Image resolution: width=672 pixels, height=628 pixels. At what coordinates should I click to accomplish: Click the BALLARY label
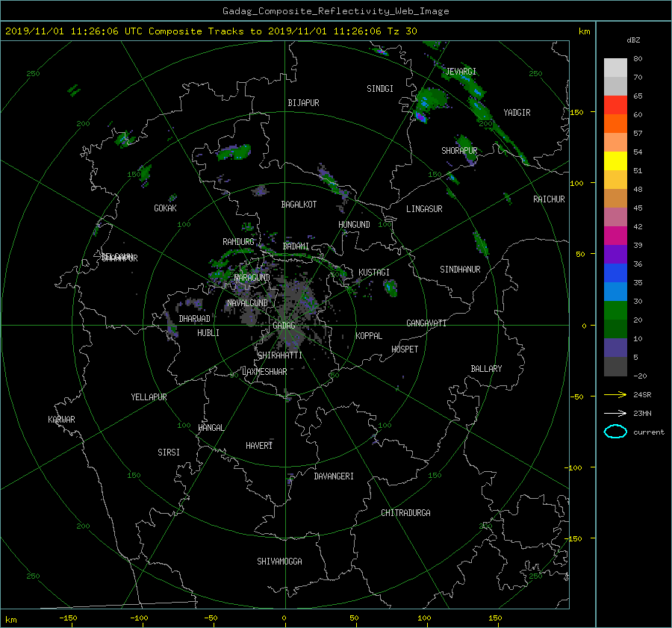coord(486,369)
